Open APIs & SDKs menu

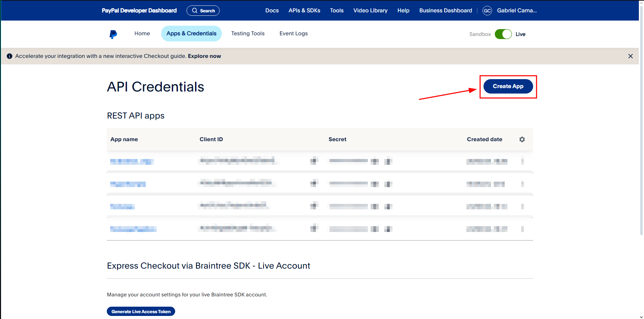pos(304,11)
